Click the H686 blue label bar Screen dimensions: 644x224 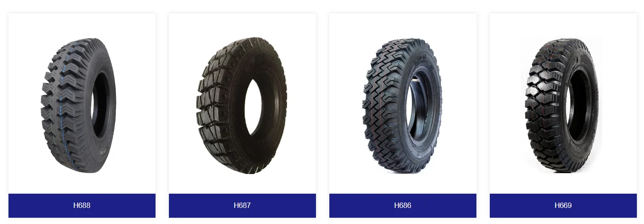pos(403,206)
